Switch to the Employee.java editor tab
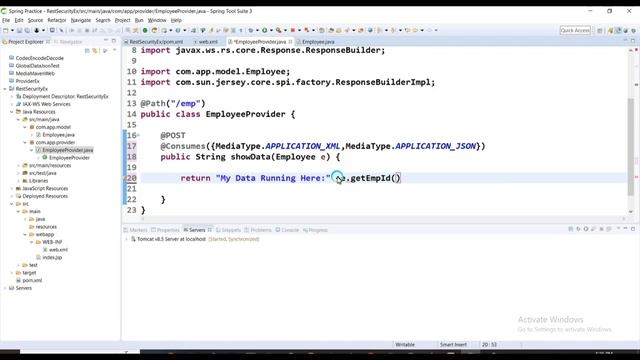This screenshot has width=640, height=360. (318, 42)
